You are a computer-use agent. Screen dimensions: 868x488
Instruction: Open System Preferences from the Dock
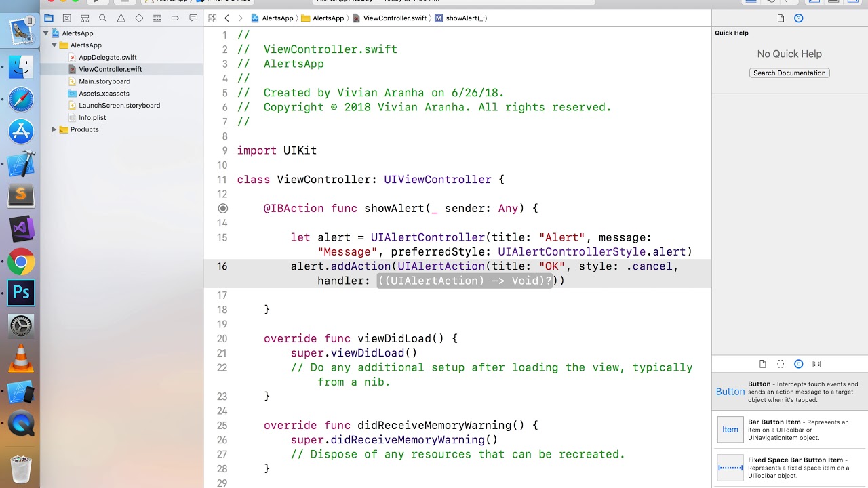click(21, 326)
